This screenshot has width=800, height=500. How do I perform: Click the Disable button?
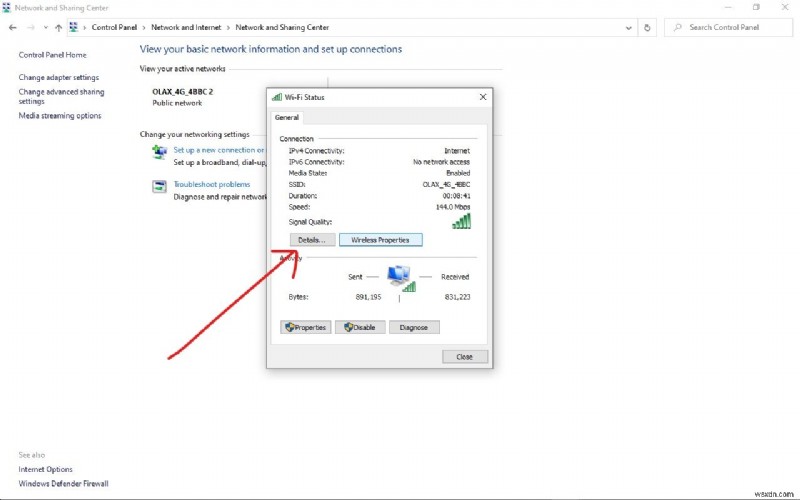360,327
